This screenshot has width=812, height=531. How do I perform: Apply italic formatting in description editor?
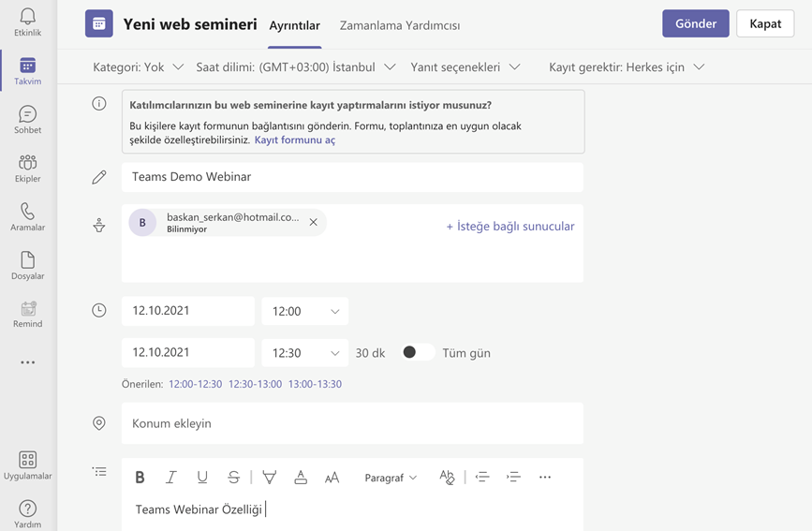click(170, 477)
